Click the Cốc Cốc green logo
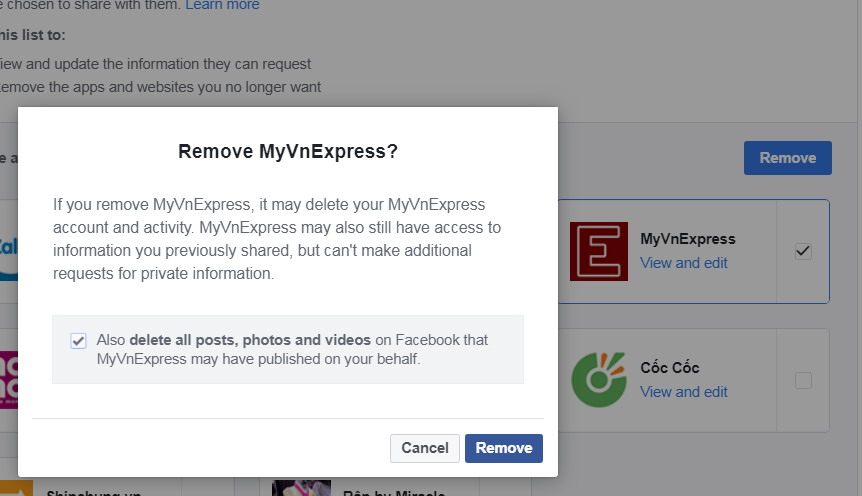Image resolution: width=862 pixels, height=496 pixels. point(599,380)
